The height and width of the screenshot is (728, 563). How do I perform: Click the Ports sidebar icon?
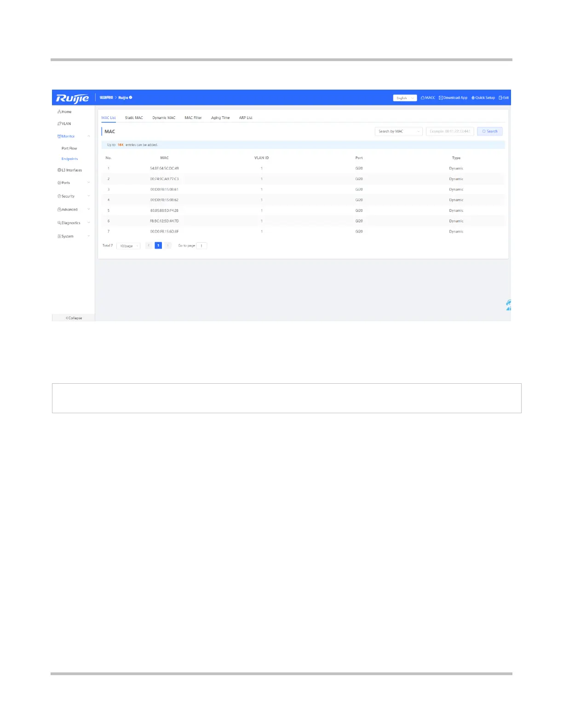click(x=59, y=183)
